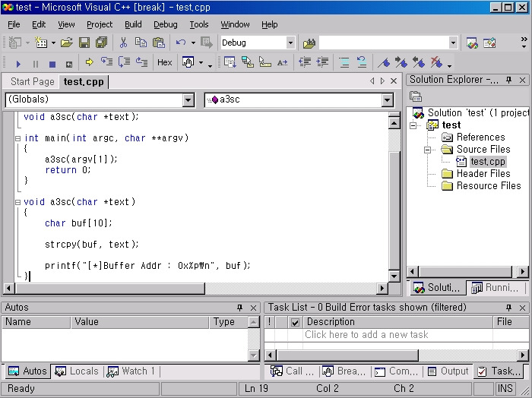Click the Step Into icon

[x=107, y=62]
